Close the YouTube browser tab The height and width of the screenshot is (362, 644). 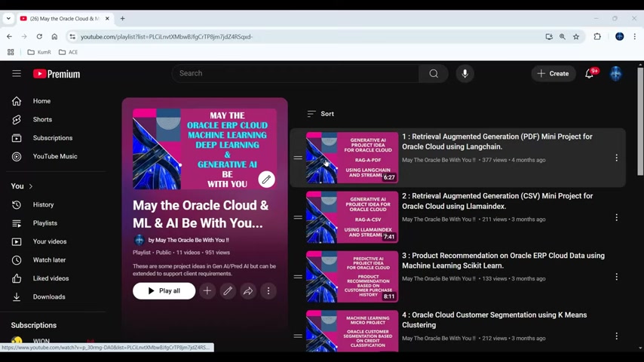(107, 19)
